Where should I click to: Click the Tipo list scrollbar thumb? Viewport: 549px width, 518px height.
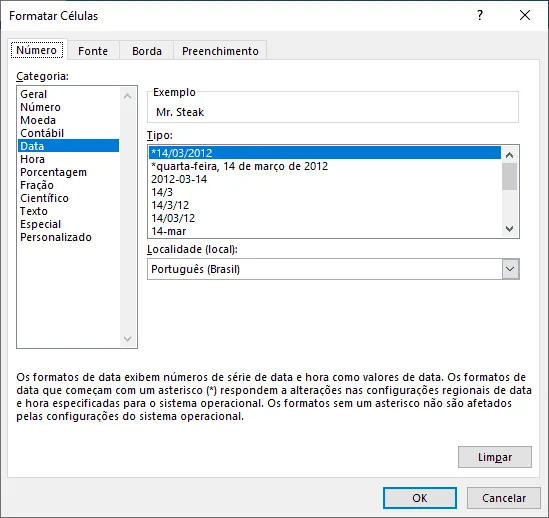click(x=509, y=177)
